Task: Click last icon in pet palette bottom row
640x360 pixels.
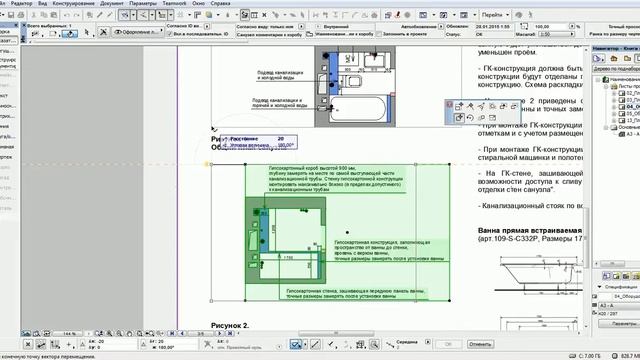Action: click(x=493, y=118)
